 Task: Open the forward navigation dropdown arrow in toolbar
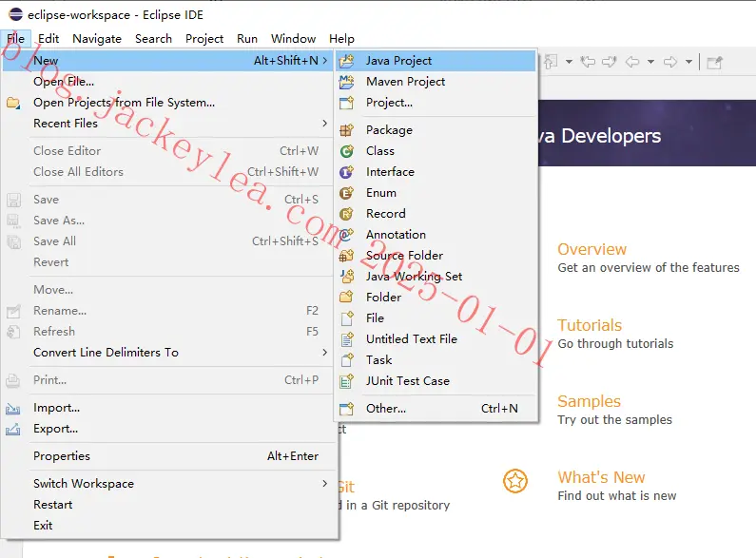pos(689,62)
